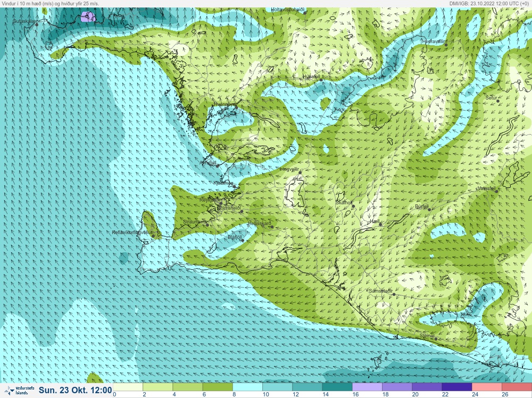Click the Vatnsfell station label
The height and width of the screenshot is (398, 532).
487,188
